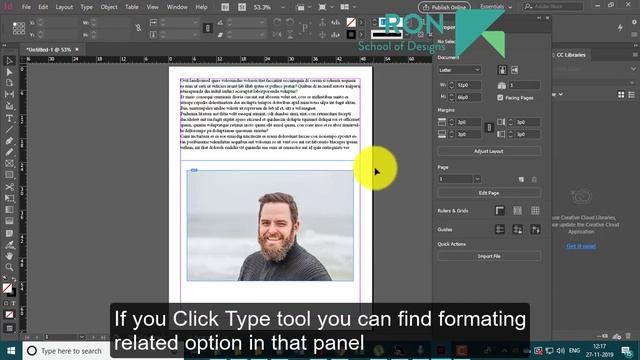Open Adobe Stock icon in top bar
640x360 pixels.
pyautogui.click(x=242, y=7)
